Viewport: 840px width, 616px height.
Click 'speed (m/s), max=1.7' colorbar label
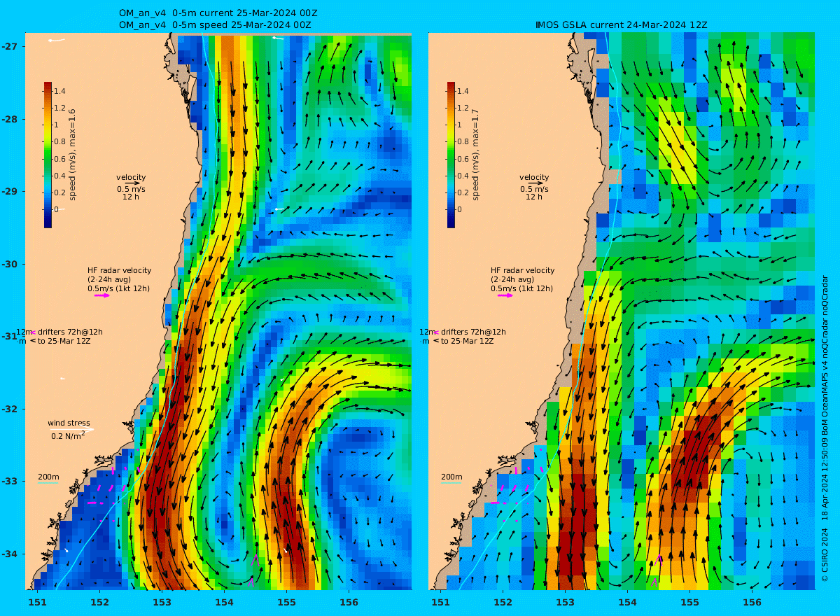[475, 155]
